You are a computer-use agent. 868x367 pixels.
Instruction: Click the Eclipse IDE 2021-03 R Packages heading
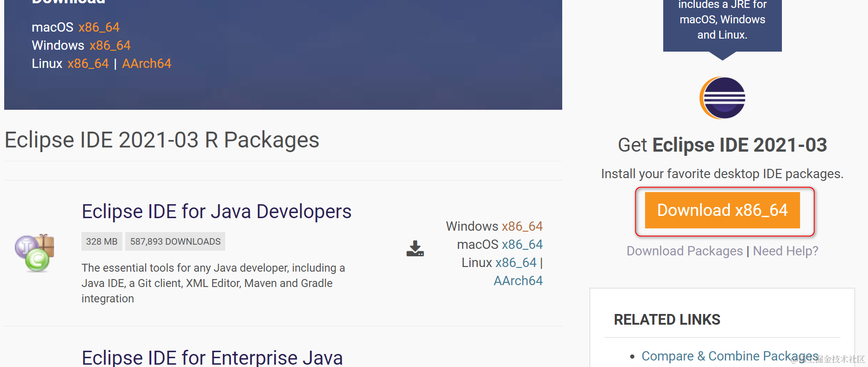(x=162, y=140)
